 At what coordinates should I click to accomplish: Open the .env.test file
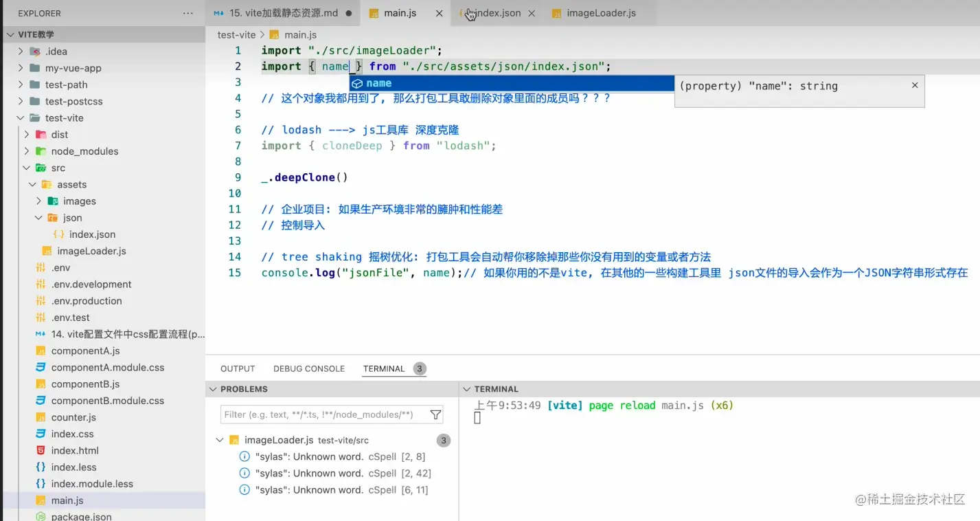[x=70, y=318]
